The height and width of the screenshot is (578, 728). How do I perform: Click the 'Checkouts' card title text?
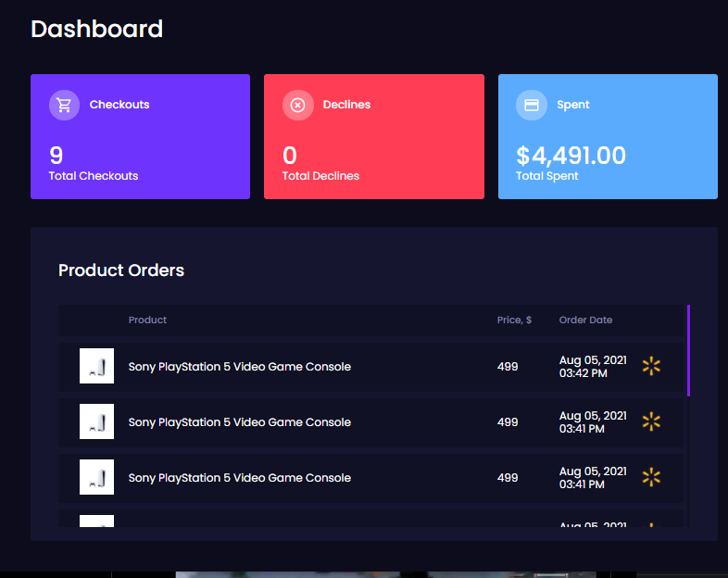tap(119, 105)
